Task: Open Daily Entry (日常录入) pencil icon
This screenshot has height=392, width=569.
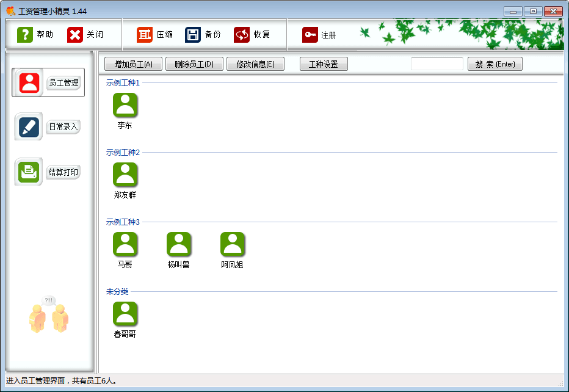Action: coord(29,126)
